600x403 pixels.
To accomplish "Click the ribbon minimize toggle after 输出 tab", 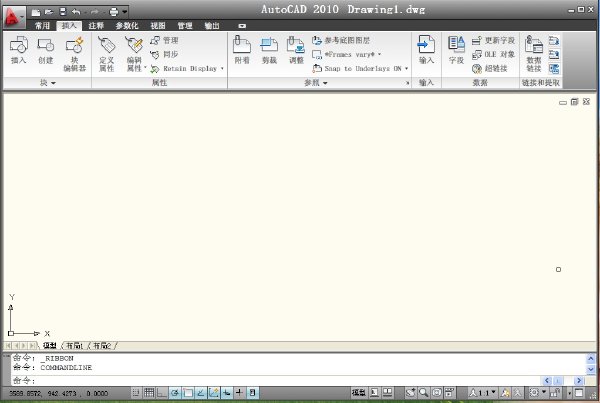I will [242, 26].
